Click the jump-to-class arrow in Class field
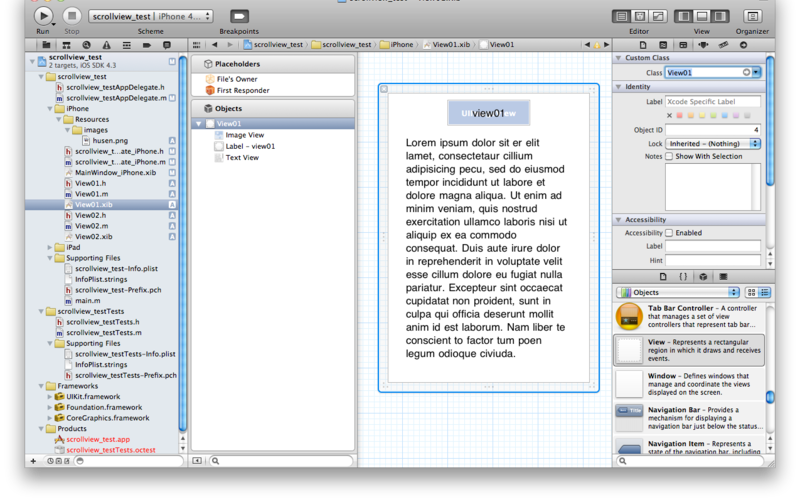 pyautogui.click(x=746, y=72)
